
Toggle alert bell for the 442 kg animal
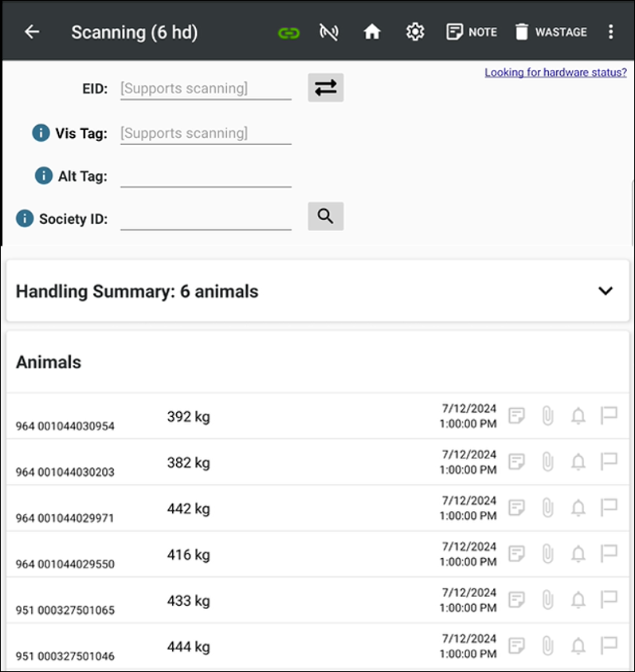pos(578,508)
